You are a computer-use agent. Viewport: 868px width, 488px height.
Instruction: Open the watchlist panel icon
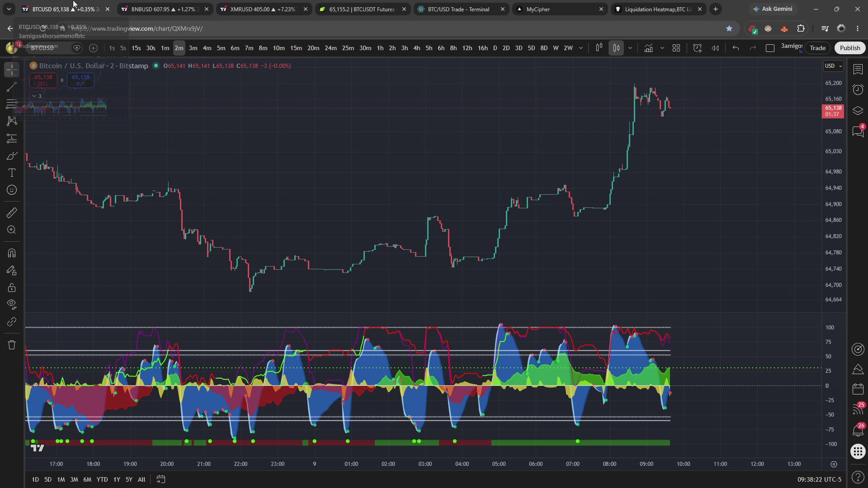[858, 69]
